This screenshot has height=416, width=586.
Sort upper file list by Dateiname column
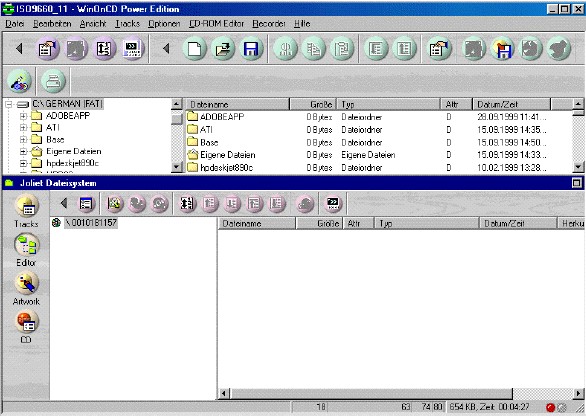[238, 104]
